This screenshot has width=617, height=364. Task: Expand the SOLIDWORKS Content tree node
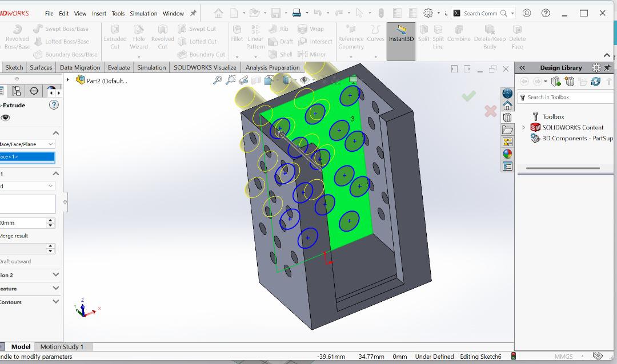pos(523,127)
